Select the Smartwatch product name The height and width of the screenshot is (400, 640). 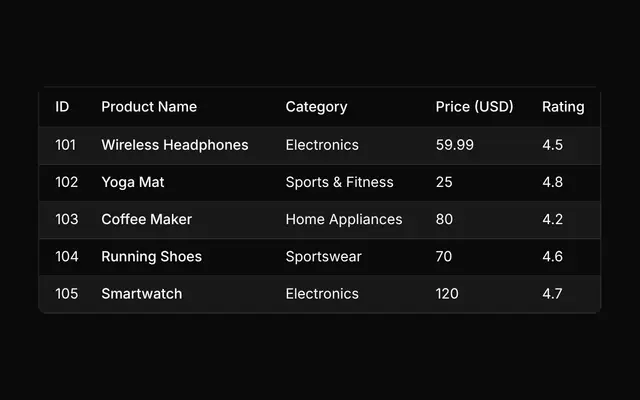click(142, 294)
